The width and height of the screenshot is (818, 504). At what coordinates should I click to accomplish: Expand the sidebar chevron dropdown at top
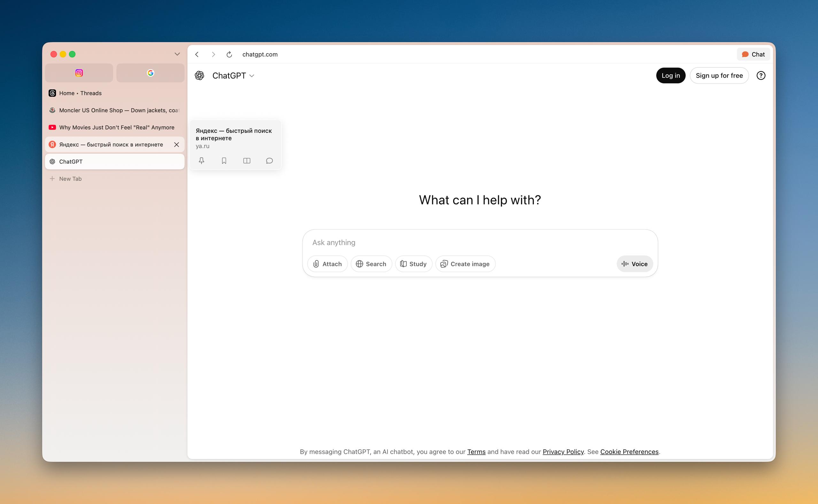pyautogui.click(x=177, y=54)
